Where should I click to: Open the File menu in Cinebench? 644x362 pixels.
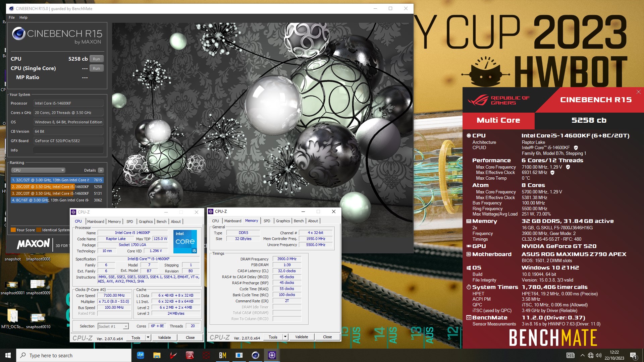click(x=12, y=17)
